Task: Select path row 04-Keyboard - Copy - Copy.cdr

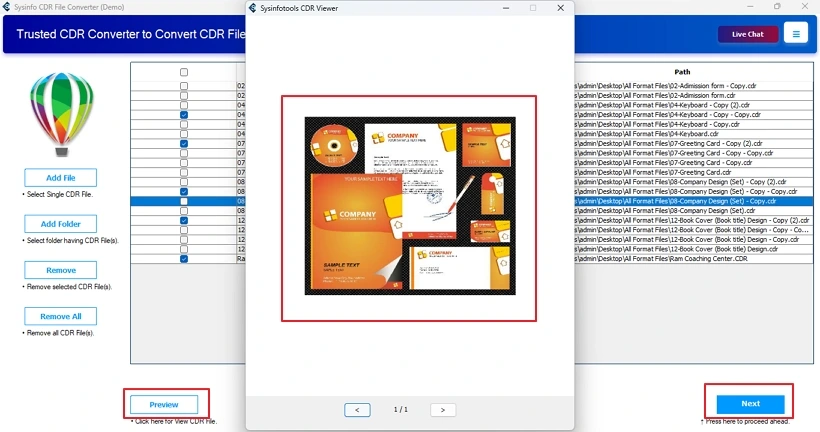Action: click(693, 115)
